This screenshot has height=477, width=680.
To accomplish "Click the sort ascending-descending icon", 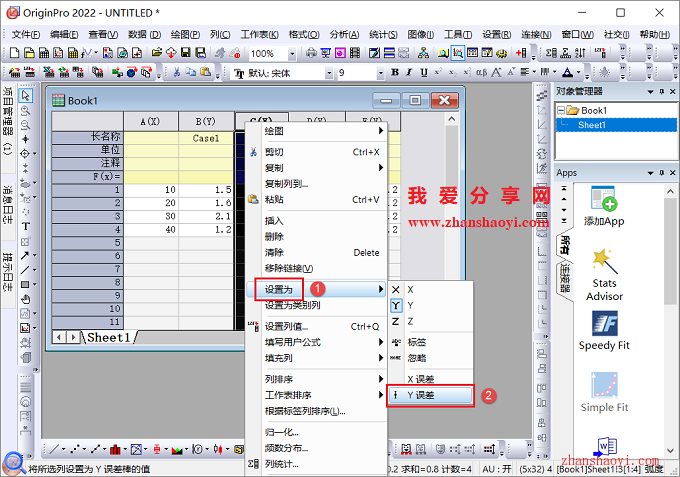I will pos(580,53).
